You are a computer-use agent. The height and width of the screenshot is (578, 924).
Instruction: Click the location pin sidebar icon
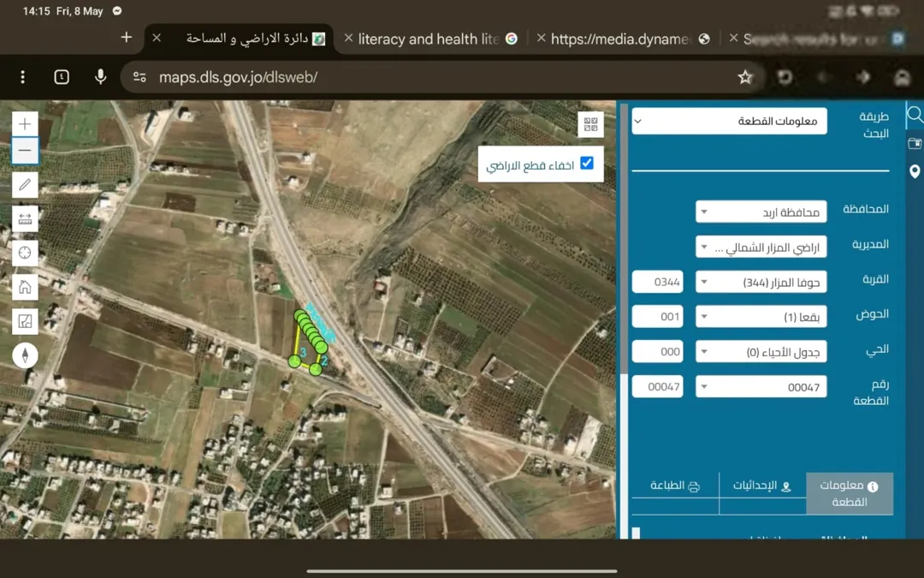point(915,171)
